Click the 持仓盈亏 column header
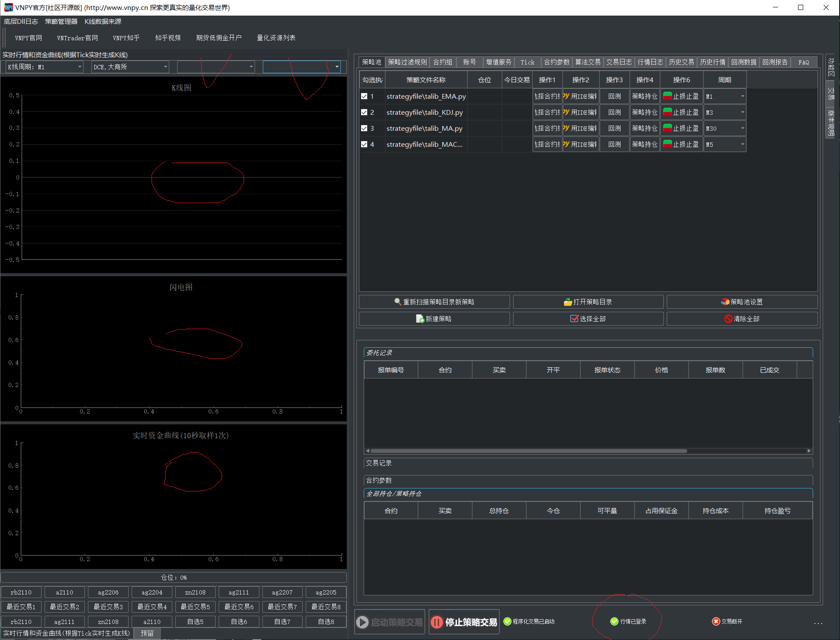This screenshot has height=640, width=840. pyautogui.click(x=778, y=511)
